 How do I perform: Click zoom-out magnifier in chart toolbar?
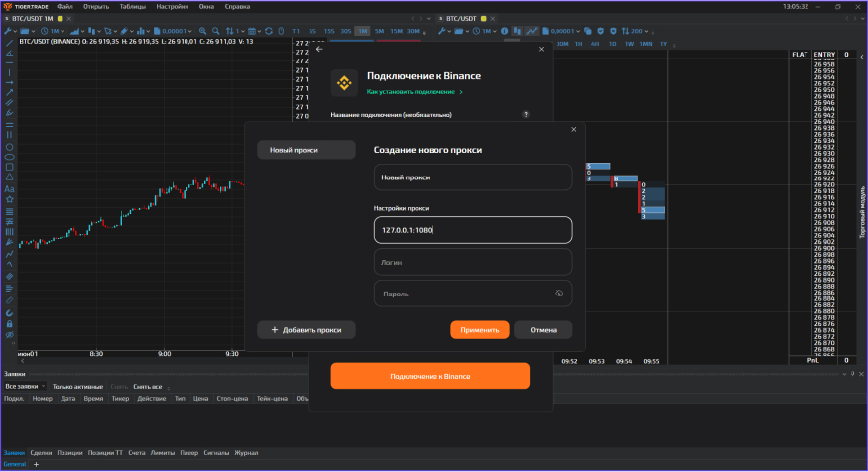click(216, 31)
